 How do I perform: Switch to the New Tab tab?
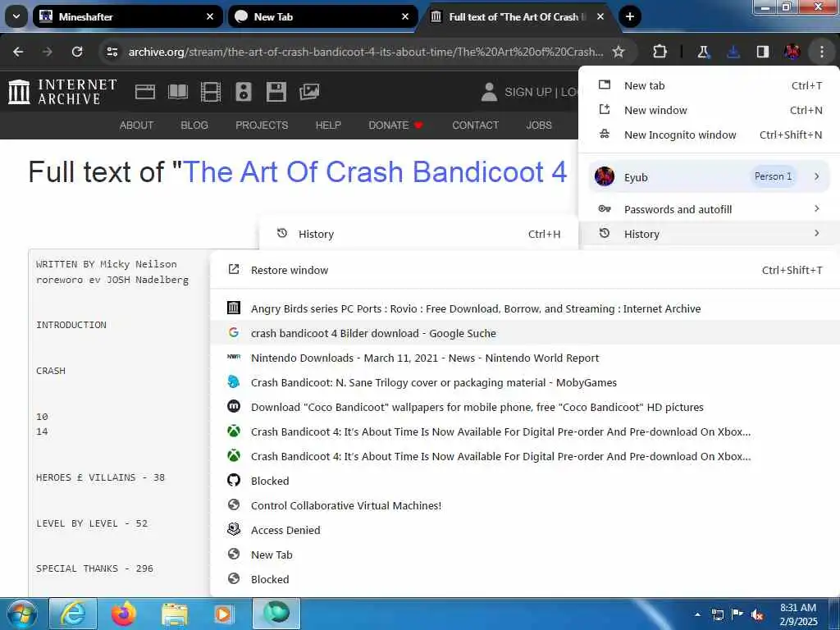click(x=322, y=16)
